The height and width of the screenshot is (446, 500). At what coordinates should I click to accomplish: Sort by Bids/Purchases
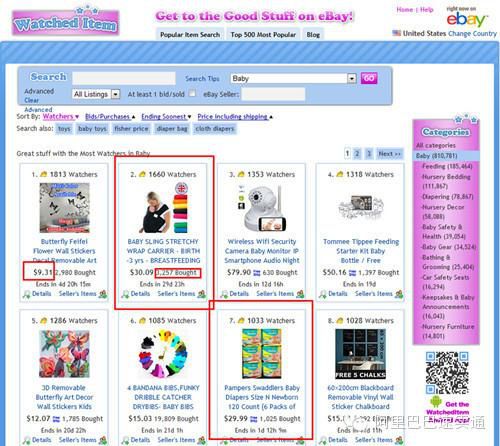point(110,117)
